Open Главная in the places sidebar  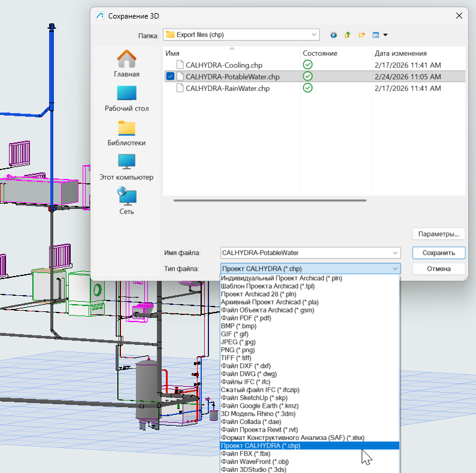tap(126, 64)
